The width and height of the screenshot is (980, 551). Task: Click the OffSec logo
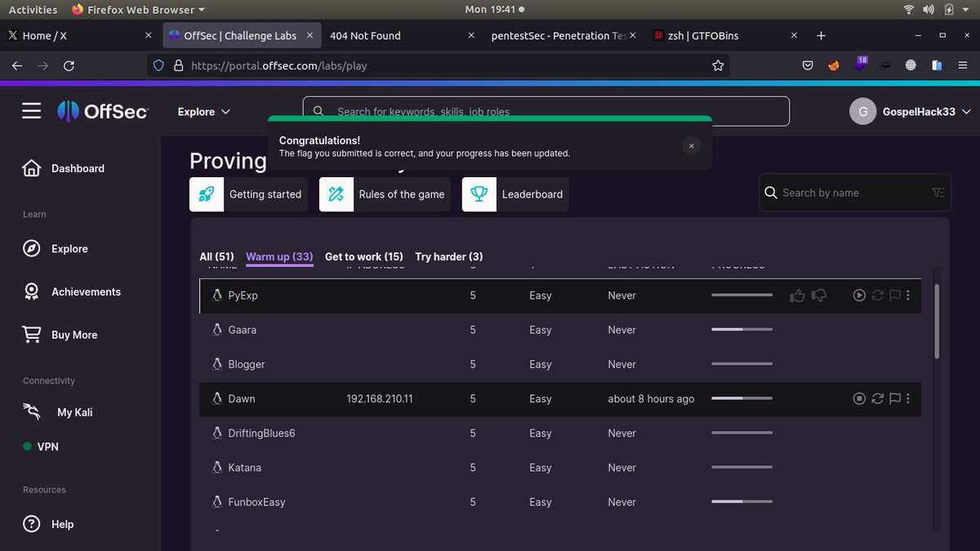[x=103, y=112]
